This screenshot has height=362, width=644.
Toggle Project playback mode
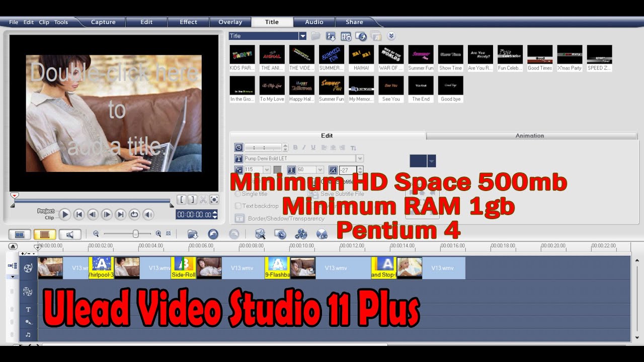coord(46,211)
